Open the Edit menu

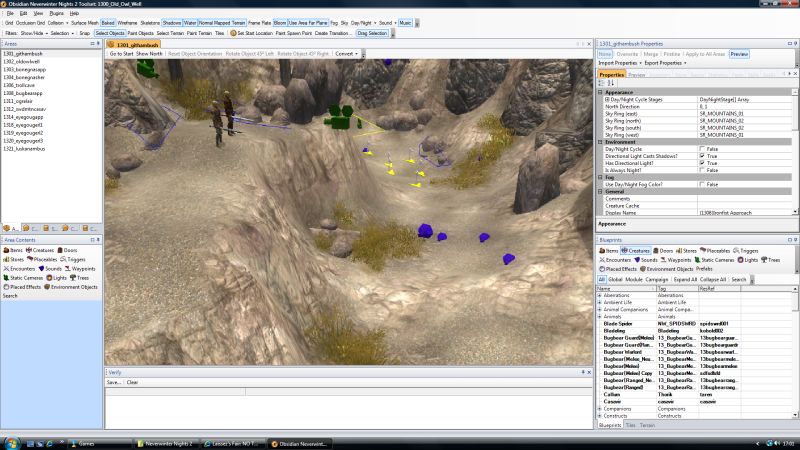23,13
